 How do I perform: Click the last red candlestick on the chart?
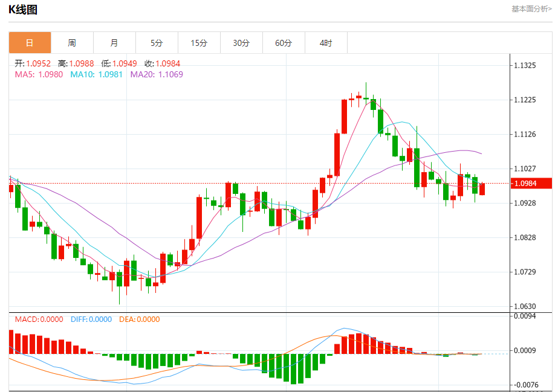coord(482,189)
